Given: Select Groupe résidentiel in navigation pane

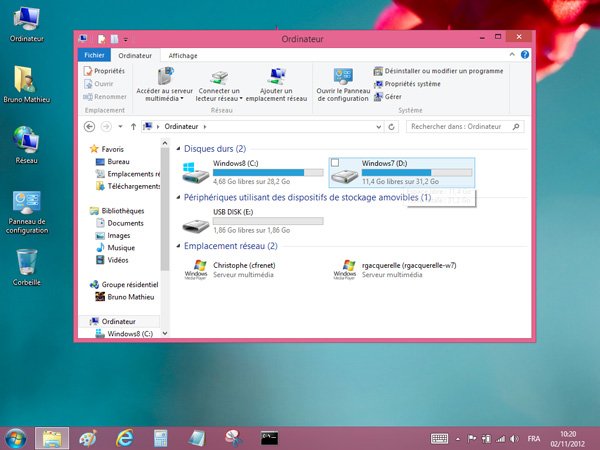Looking at the screenshot, I should click(x=124, y=285).
